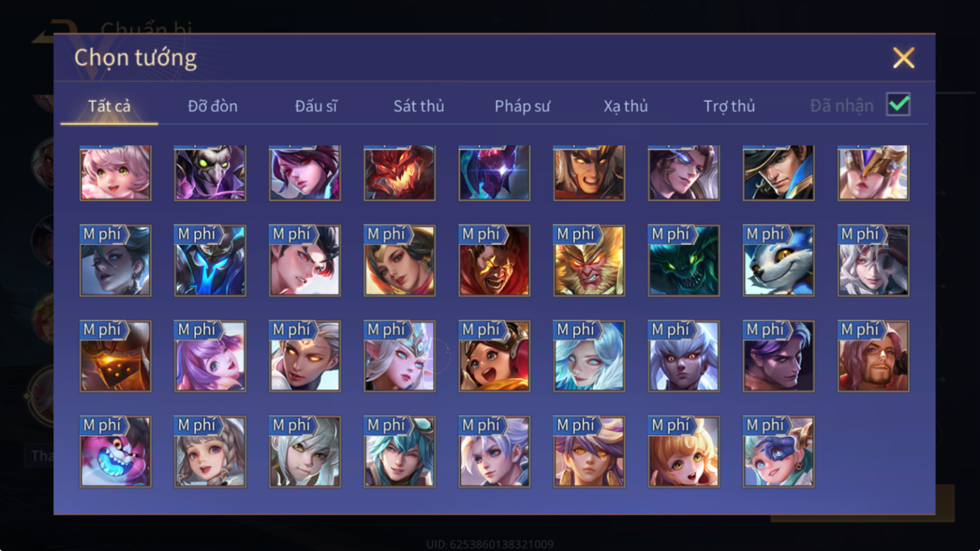Image resolution: width=980 pixels, height=551 pixels.
Task: Uncheck the Đã nhận checkbox
Action: coord(898,104)
